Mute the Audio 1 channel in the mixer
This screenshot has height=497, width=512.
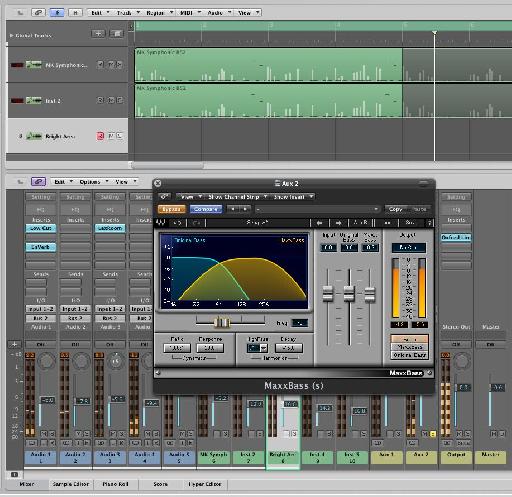pyautogui.click(x=44, y=433)
